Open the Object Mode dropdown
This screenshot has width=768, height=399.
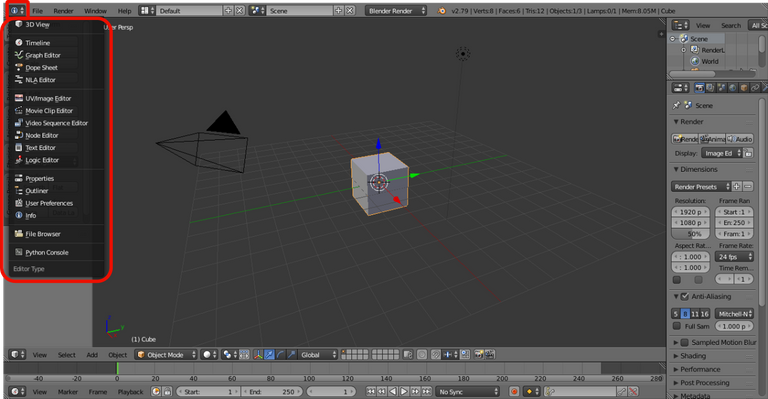[x=167, y=355]
